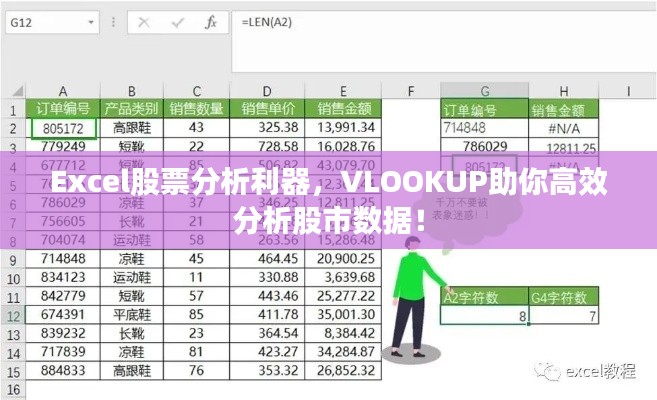657x400 pixels.
Task: Select the column G header
Action: click(x=485, y=90)
